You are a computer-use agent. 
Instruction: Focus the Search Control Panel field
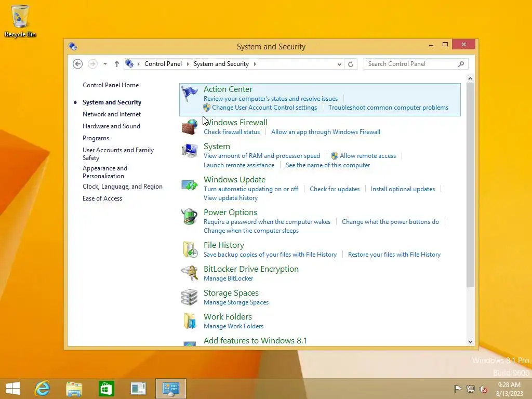click(x=416, y=64)
